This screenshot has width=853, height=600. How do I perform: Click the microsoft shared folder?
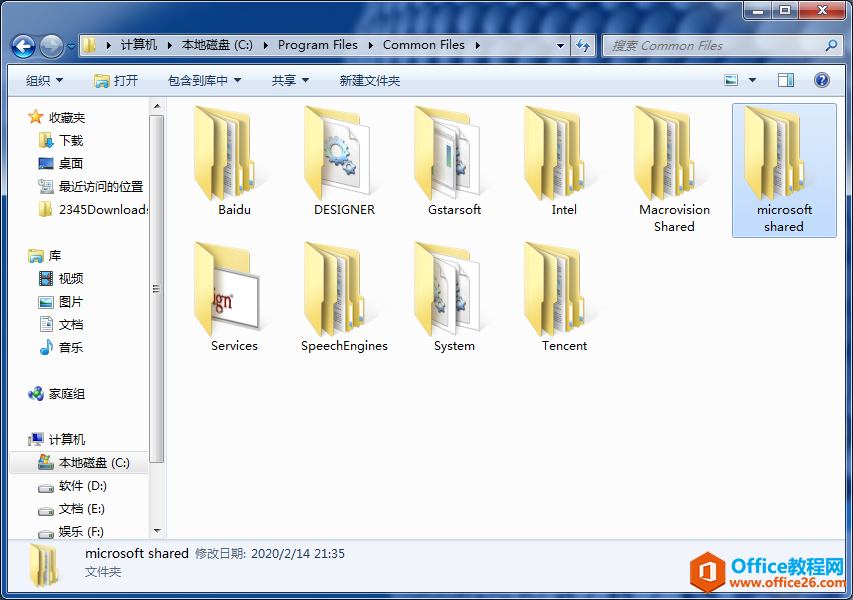click(784, 169)
